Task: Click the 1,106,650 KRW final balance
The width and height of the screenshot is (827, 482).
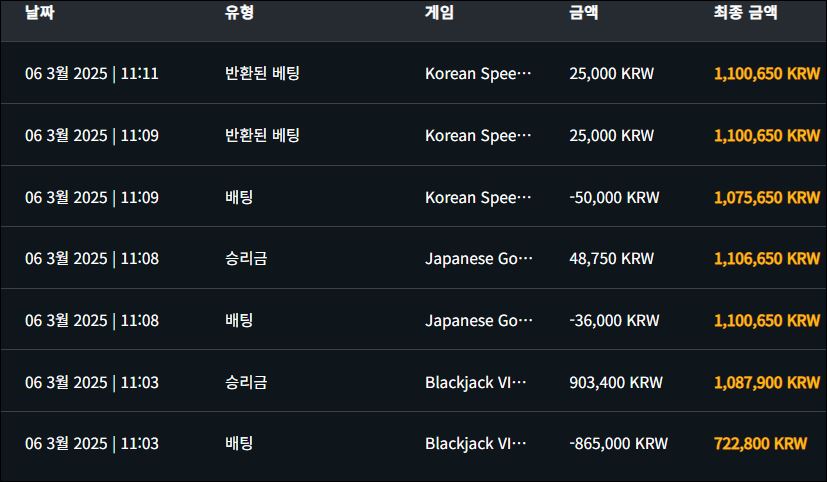Action: (766, 259)
